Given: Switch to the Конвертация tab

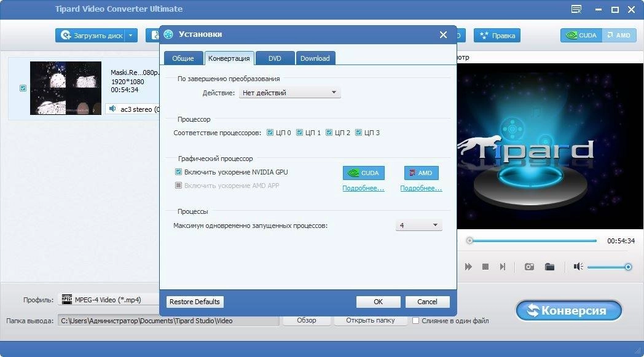Looking at the screenshot, I should 229,58.
